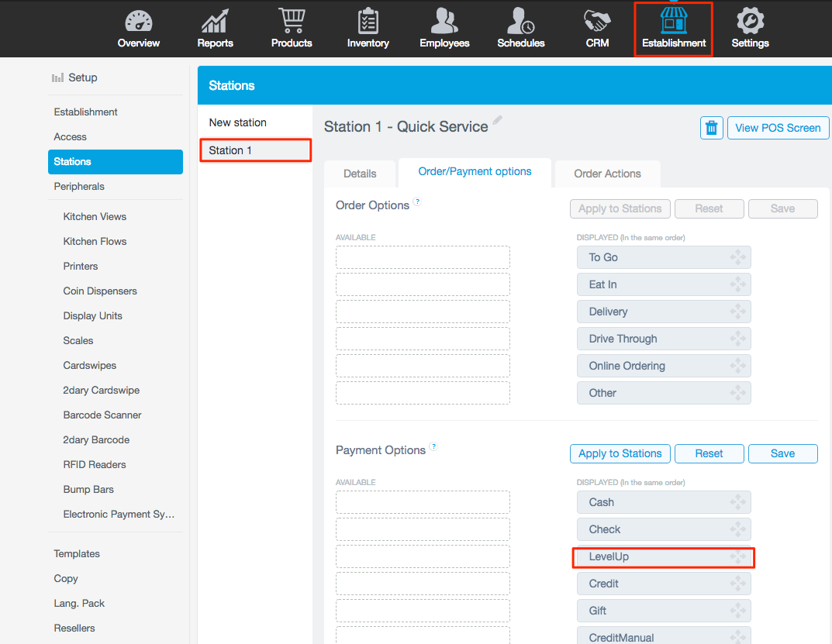
Task: Select Station 1 in stations list
Action: (255, 150)
